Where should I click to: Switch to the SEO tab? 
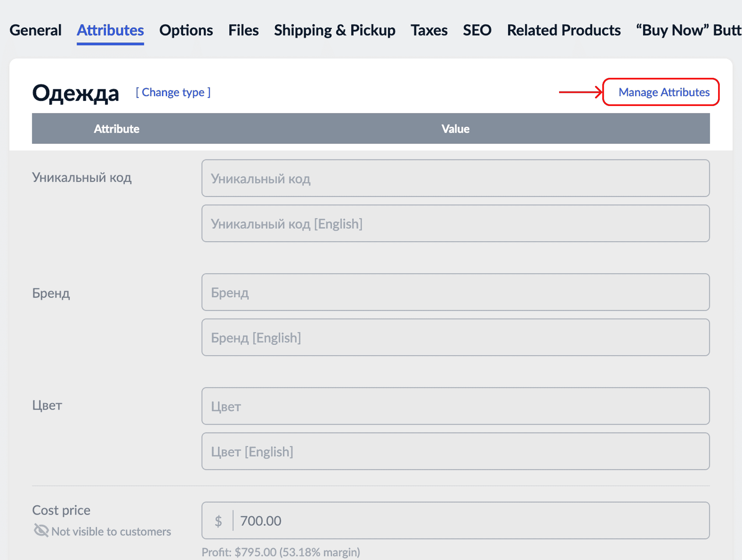[477, 30]
